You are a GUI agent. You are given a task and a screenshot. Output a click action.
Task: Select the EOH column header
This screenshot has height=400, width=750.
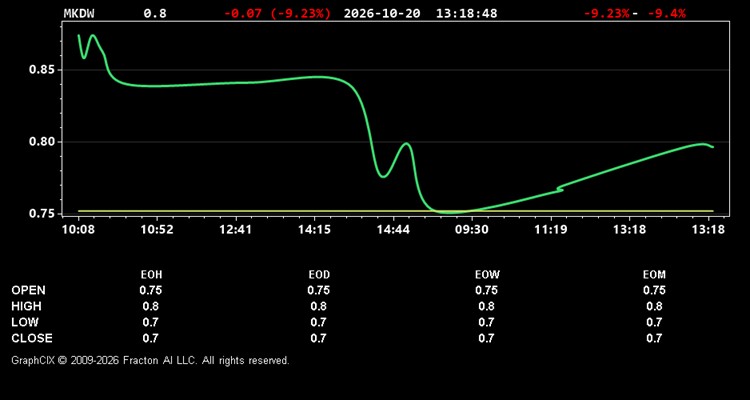(151, 275)
